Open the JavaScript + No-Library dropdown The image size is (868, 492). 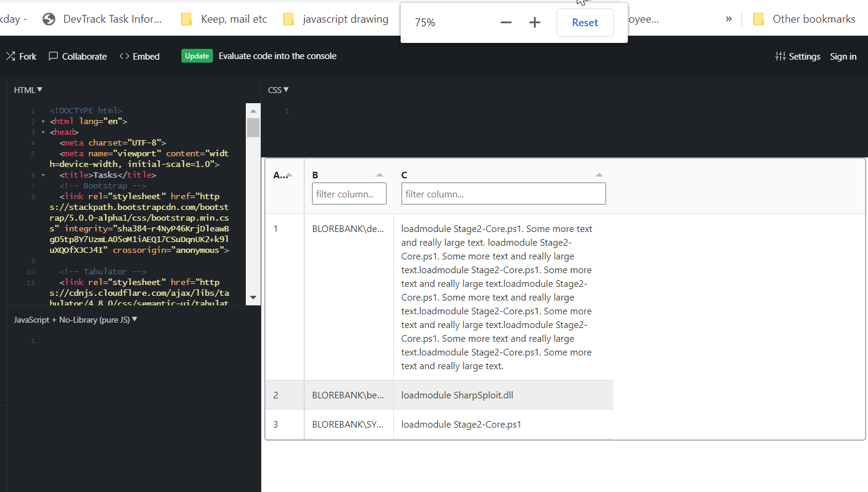coord(76,320)
